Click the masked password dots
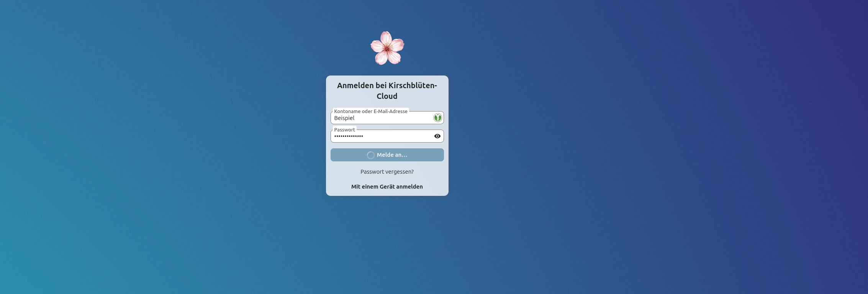The height and width of the screenshot is (294, 868). click(348, 136)
